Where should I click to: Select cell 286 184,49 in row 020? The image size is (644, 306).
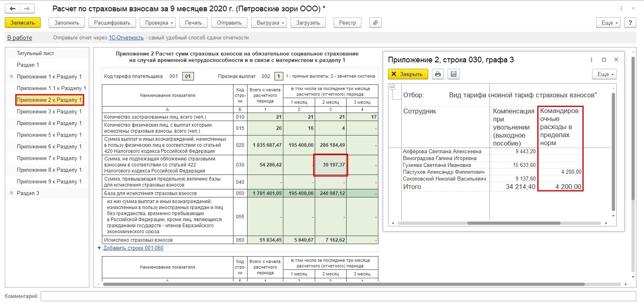point(330,145)
